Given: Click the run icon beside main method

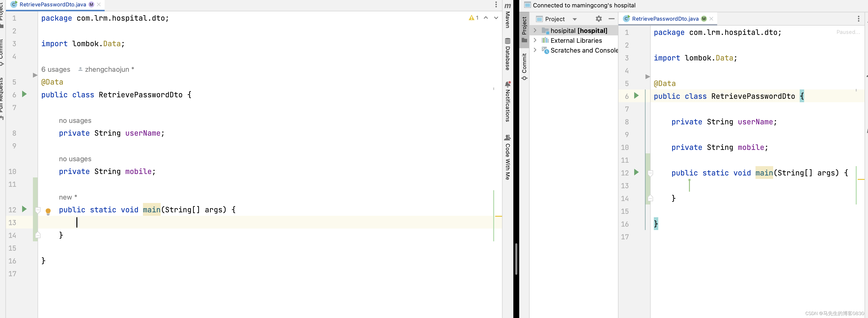Looking at the screenshot, I should [x=24, y=209].
